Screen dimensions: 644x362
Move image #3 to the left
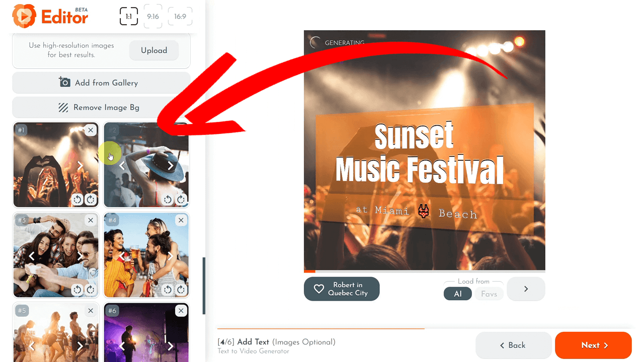click(x=32, y=256)
